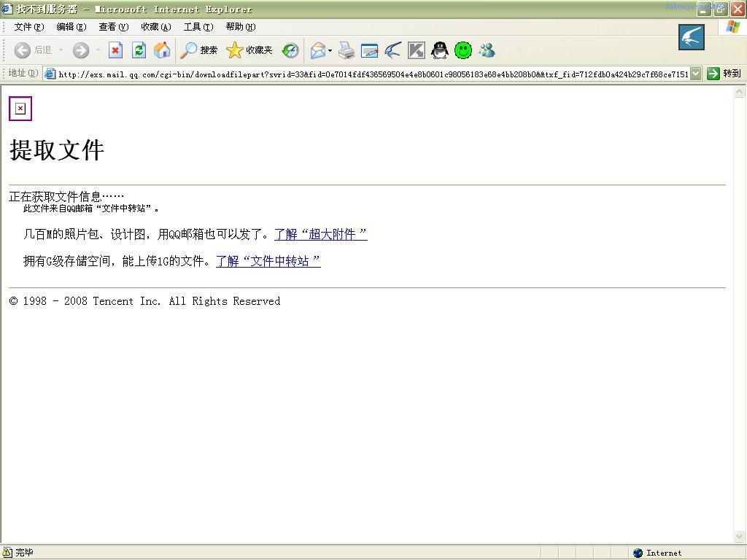Open the Messenger people icon

[487, 50]
